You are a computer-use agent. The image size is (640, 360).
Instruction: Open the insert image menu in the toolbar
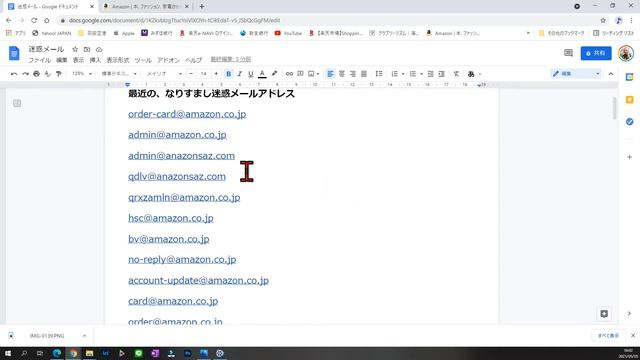313,74
